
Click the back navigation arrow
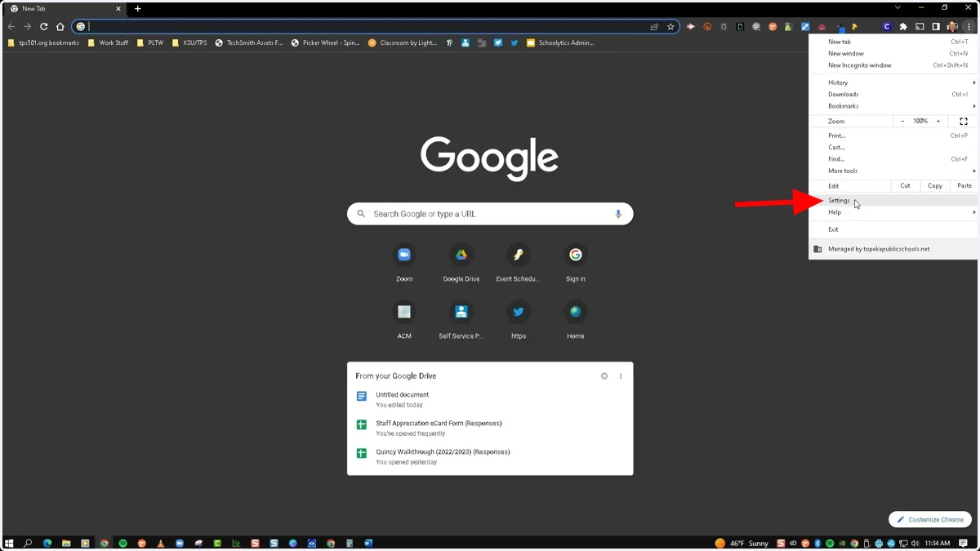click(x=11, y=27)
